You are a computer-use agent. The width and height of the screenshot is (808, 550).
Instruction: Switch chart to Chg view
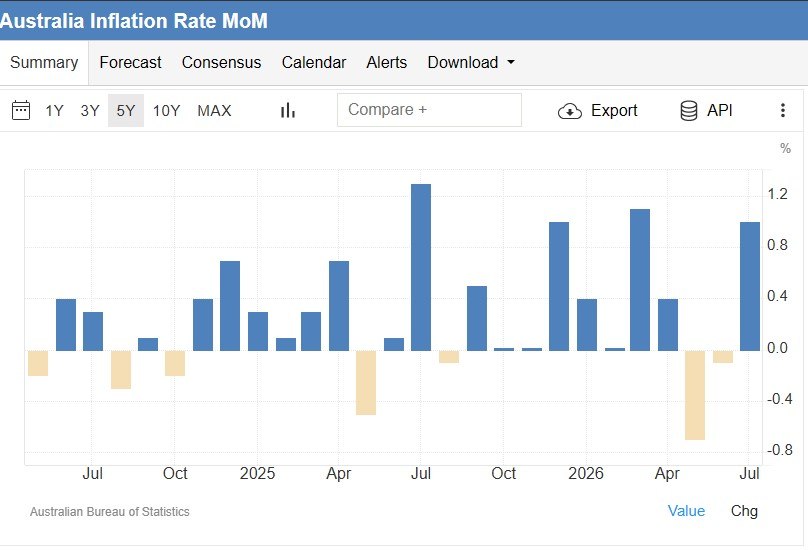[x=744, y=511]
